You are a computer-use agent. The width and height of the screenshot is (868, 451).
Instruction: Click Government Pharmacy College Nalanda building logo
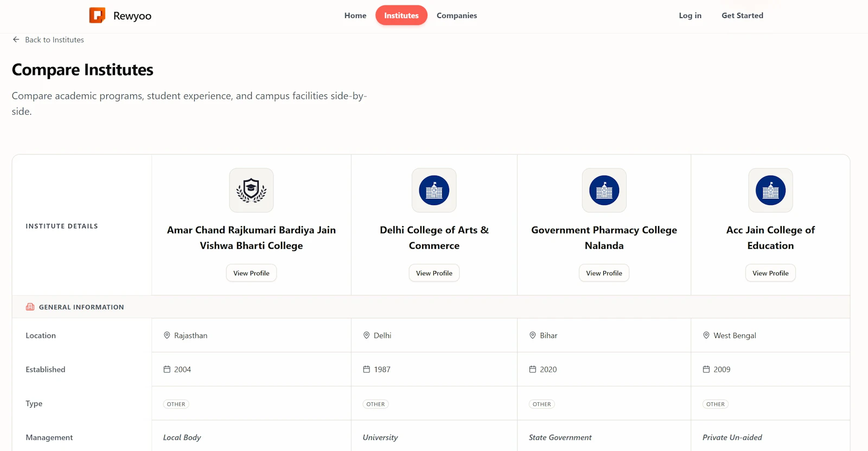point(604,190)
